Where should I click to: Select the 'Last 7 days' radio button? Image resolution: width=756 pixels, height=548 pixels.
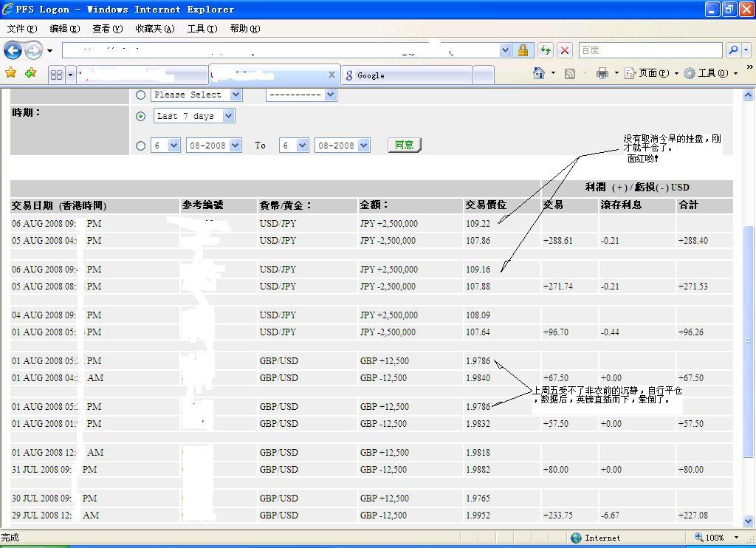click(x=140, y=116)
